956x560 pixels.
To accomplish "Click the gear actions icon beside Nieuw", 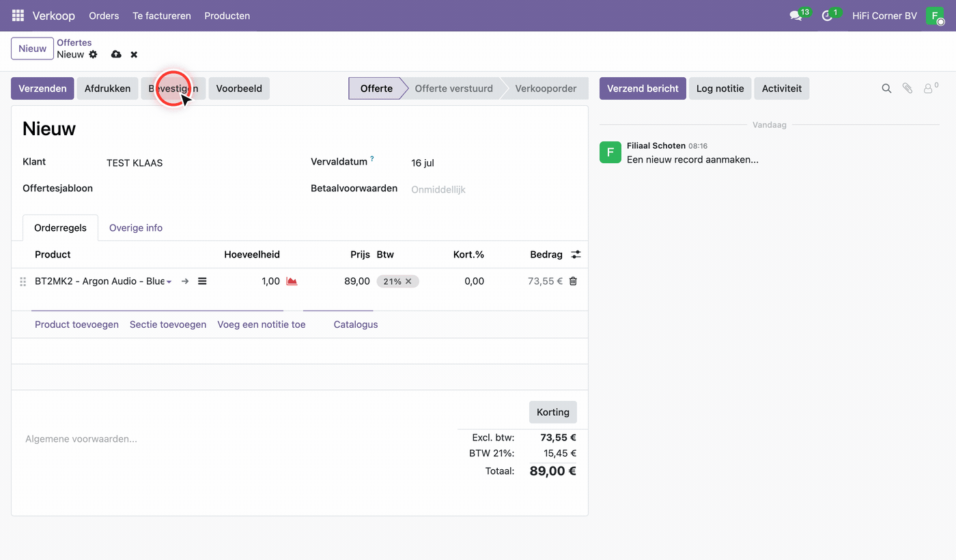I will coord(94,54).
